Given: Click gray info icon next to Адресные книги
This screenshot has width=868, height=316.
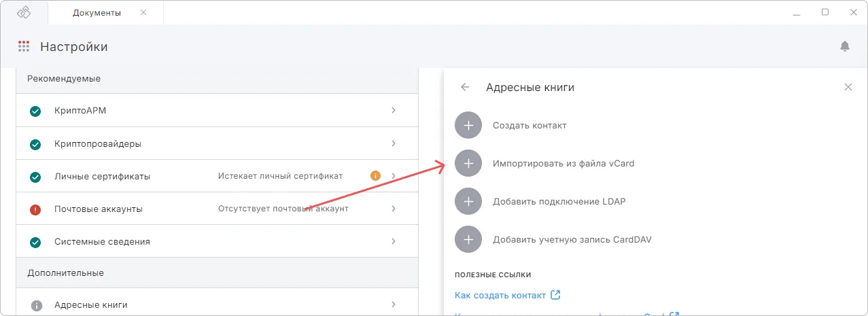Looking at the screenshot, I should pyautogui.click(x=37, y=305).
